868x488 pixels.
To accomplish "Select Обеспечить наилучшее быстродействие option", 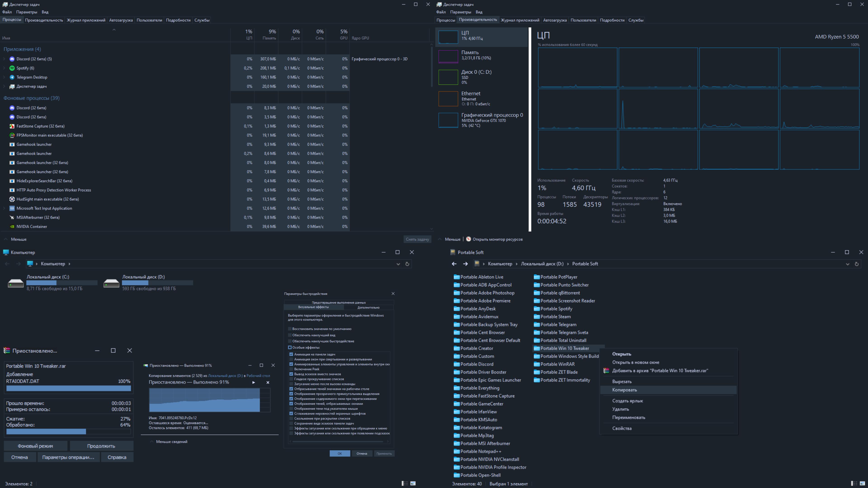I will pos(290,341).
